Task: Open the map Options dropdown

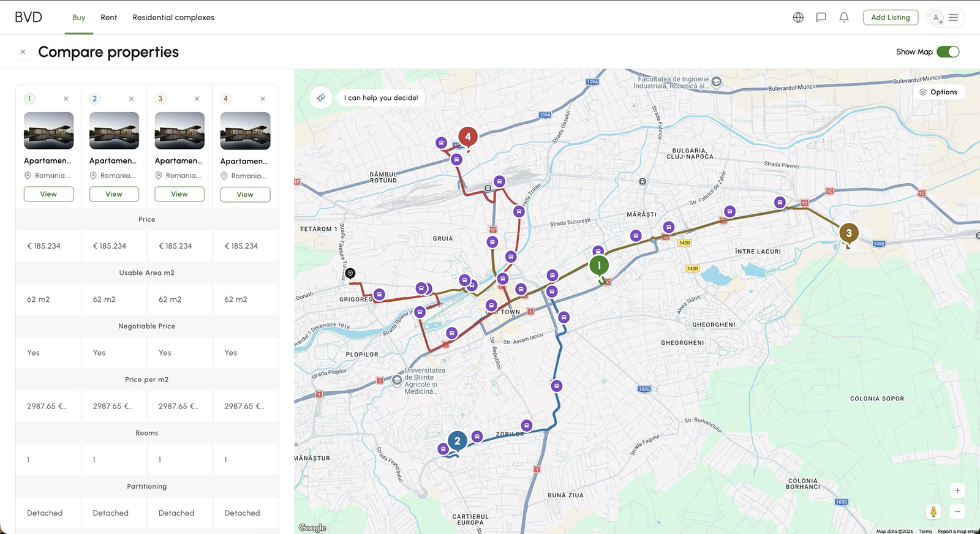Action: click(x=938, y=92)
